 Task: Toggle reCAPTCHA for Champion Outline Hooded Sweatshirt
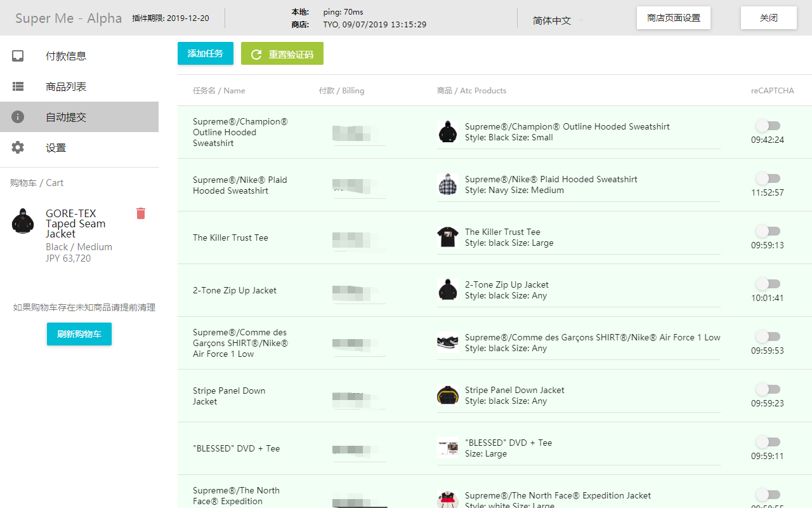point(768,126)
